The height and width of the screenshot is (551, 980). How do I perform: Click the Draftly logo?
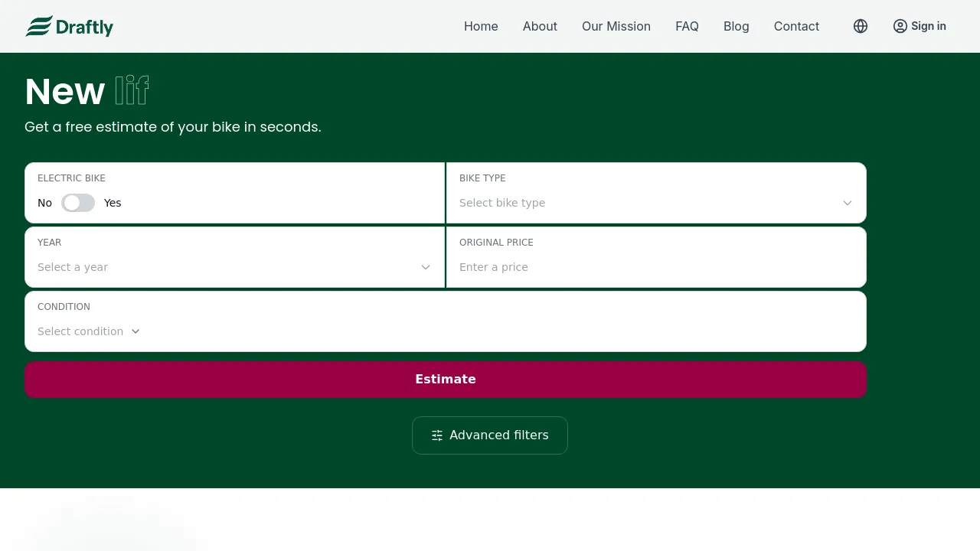tap(69, 27)
